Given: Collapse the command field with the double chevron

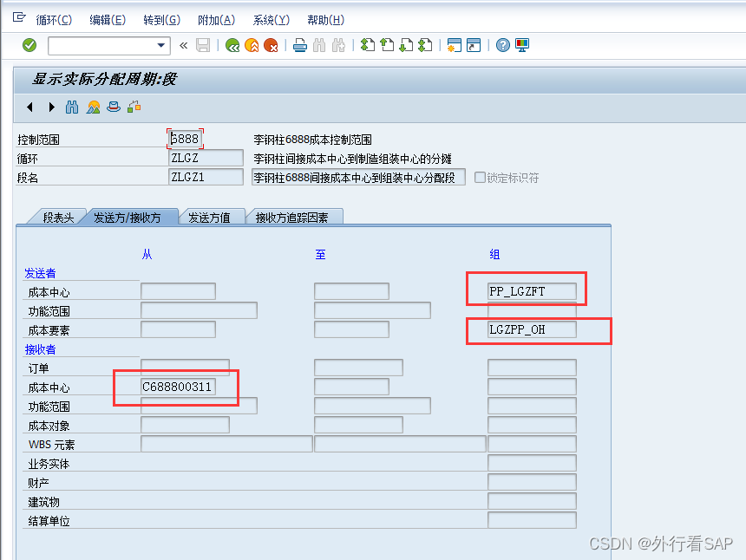Looking at the screenshot, I should [x=183, y=46].
